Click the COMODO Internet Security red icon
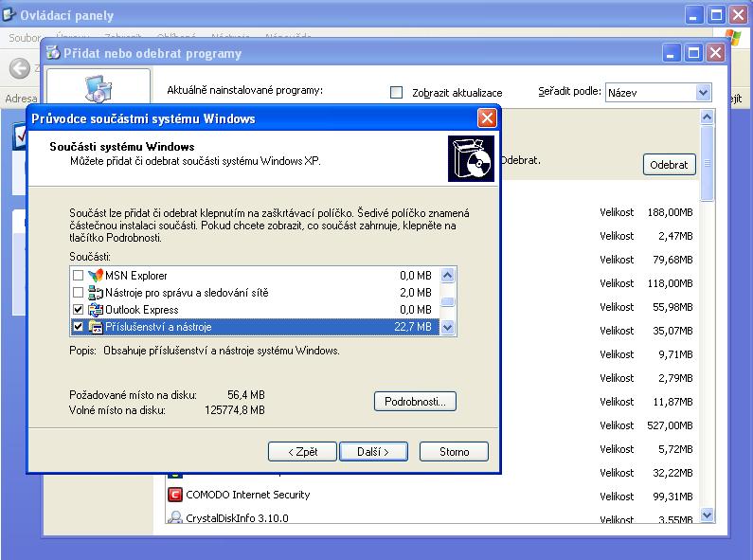Viewport: 753px width, 560px height. click(175, 495)
